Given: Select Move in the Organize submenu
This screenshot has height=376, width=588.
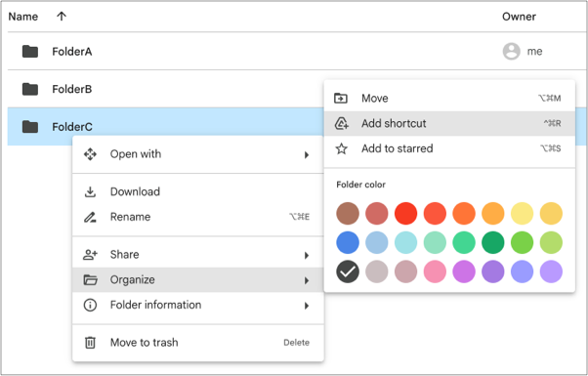Looking at the screenshot, I should [x=449, y=99].
